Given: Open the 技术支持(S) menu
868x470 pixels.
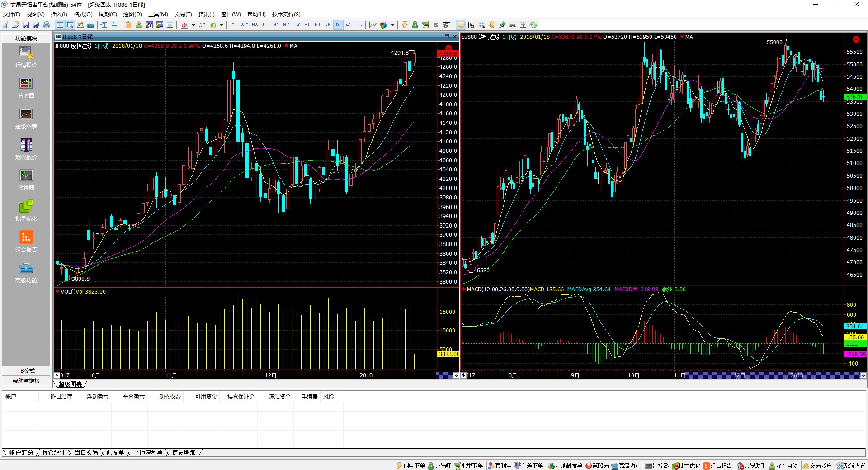Looking at the screenshot, I should (x=286, y=14).
